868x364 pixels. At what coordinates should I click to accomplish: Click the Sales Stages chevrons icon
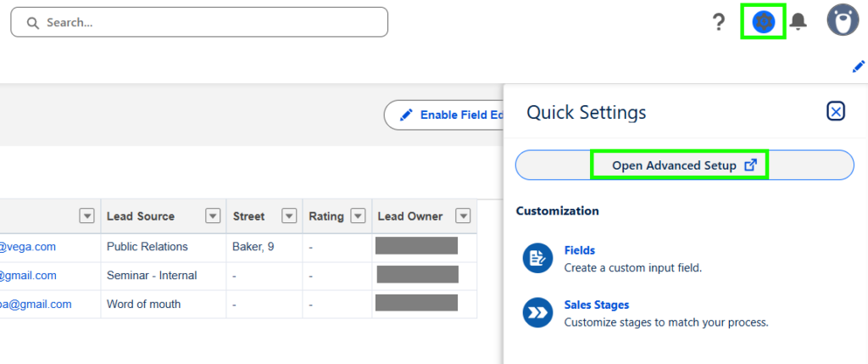[x=537, y=312]
